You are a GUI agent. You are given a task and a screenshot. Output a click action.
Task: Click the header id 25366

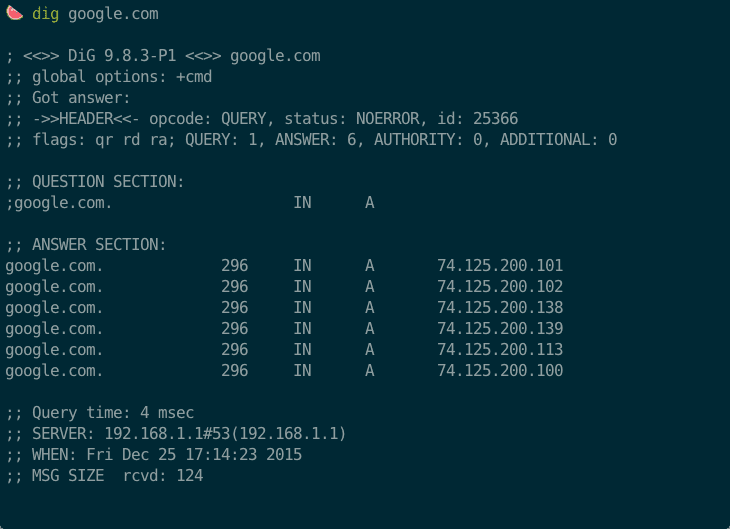(x=495, y=119)
